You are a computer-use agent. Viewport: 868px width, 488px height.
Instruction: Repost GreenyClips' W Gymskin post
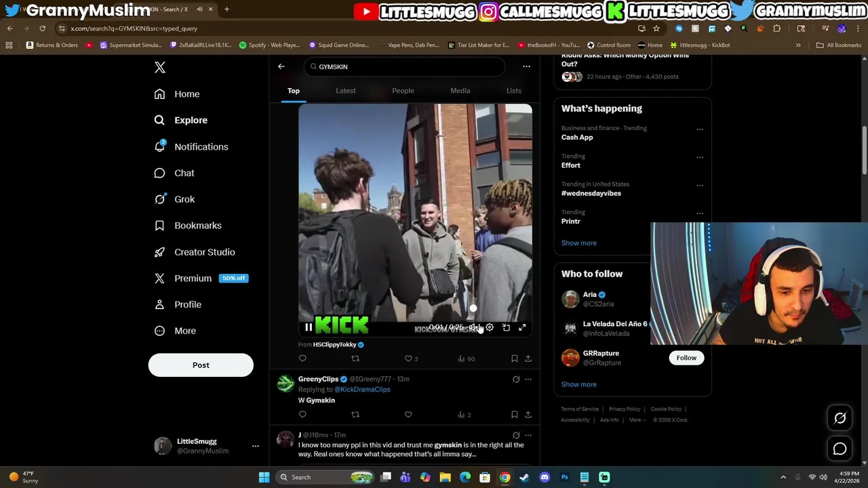pos(355,415)
